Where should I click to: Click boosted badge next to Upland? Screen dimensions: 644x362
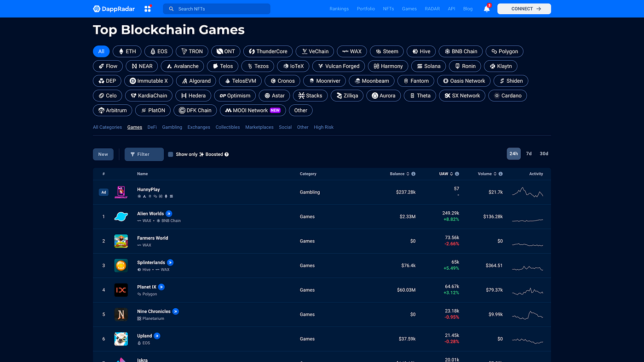(x=157, y=336)
